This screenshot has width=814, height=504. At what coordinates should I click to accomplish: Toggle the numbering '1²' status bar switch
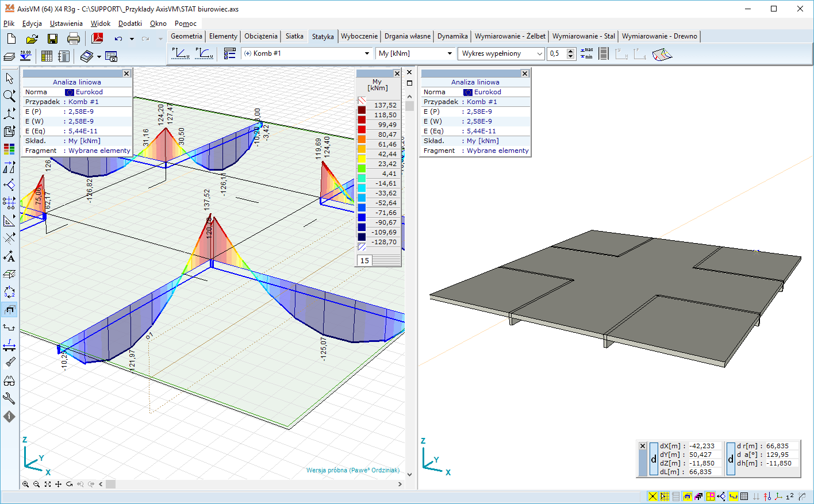click(x=790, y=497)
